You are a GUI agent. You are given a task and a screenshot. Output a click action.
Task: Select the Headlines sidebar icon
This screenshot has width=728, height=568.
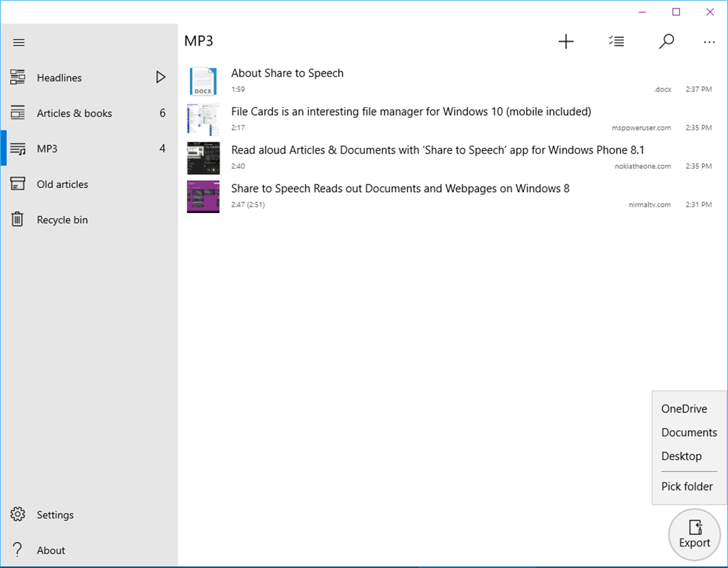click(x=18, y=77)
